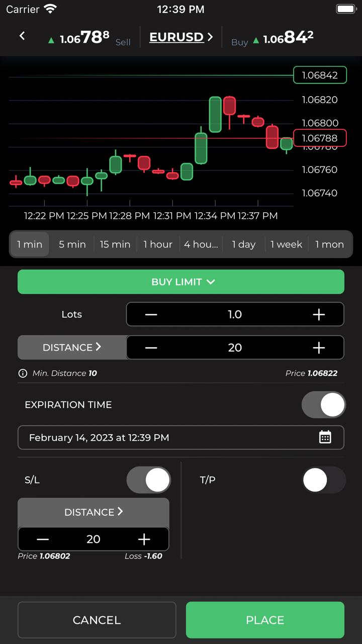Disable the Expiration Time toggle
The width and height of the screenshot is (362, 644).
pos(323,405)
